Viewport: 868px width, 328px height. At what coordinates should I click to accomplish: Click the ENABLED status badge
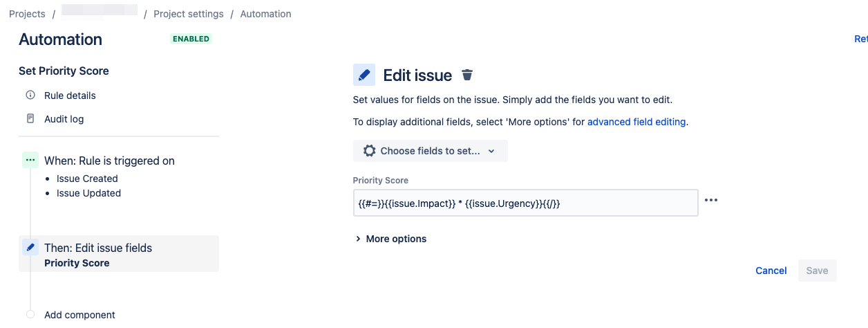191,39
